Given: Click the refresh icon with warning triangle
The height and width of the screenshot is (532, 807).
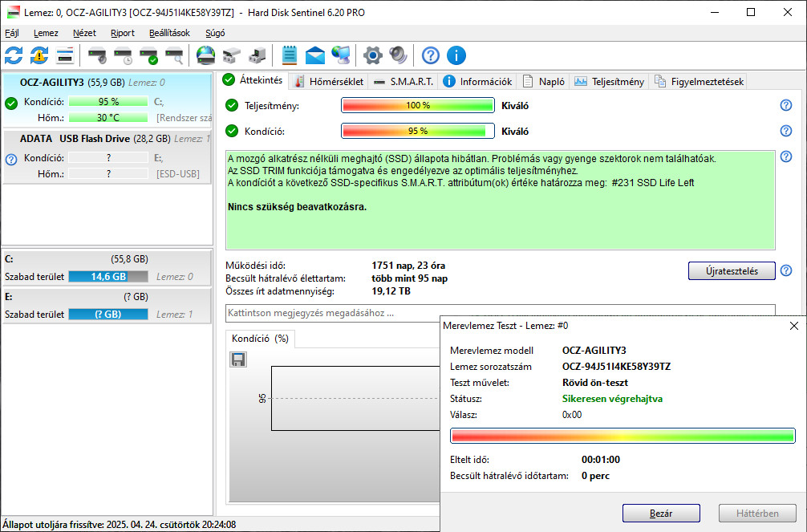Looking at the screenshot, I should (x=39, y=55).
